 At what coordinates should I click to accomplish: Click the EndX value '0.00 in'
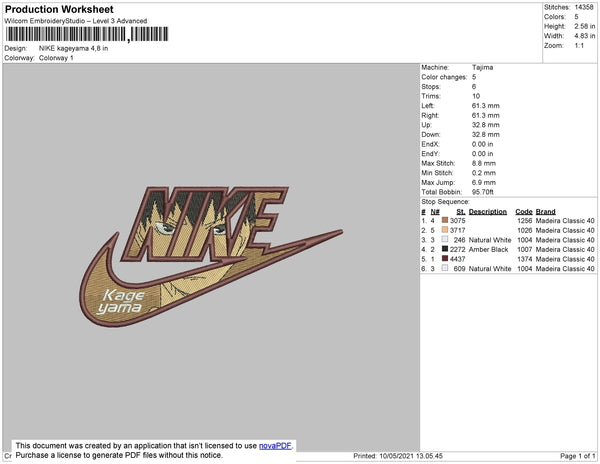[483, 144]
